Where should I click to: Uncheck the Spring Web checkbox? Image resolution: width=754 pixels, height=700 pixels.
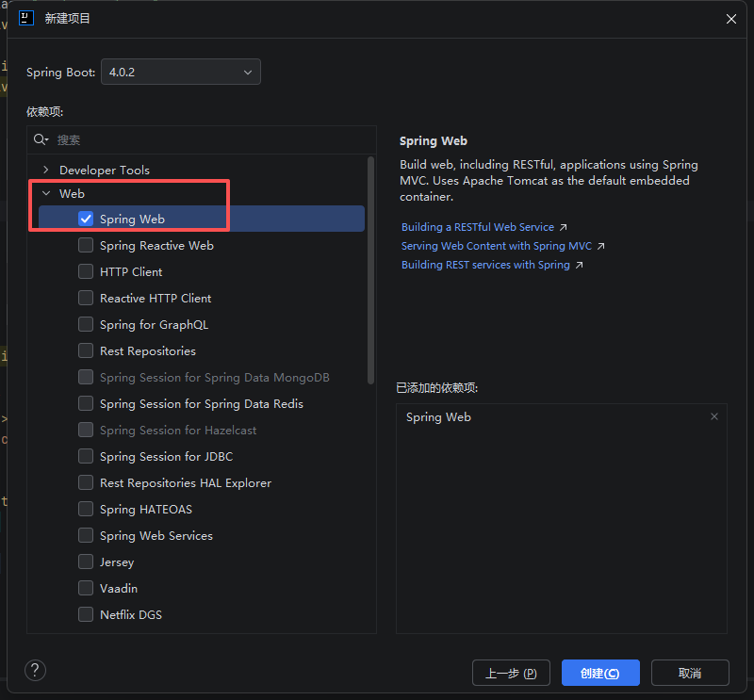tap(86, 219)
